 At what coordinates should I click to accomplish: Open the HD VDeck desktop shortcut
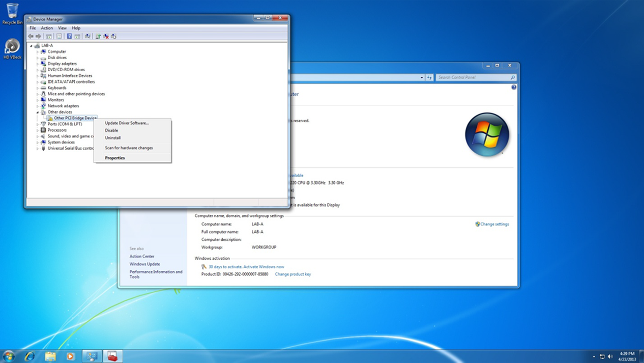[x=12, y=49]
